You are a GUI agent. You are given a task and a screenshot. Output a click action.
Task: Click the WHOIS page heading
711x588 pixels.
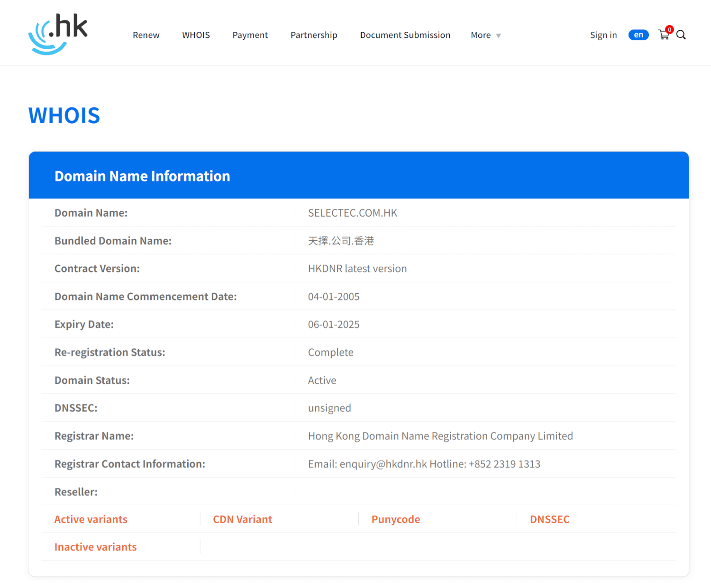coord(64,116)
